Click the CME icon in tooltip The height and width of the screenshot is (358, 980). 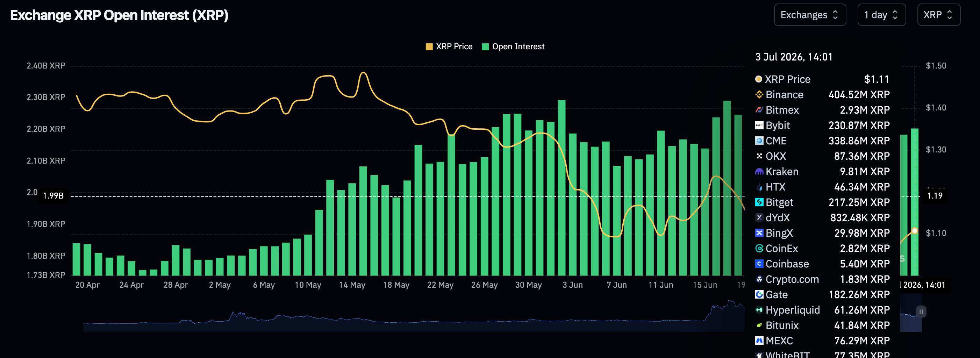point(759,141)
